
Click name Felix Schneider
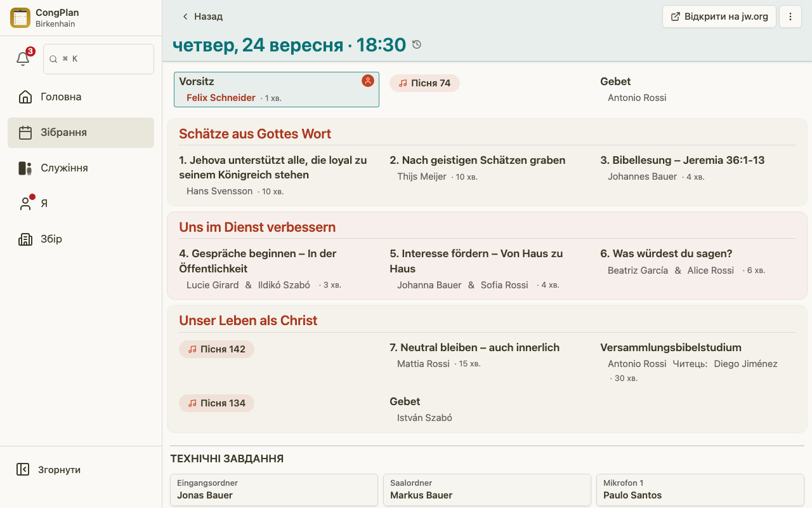coord(221,98)
